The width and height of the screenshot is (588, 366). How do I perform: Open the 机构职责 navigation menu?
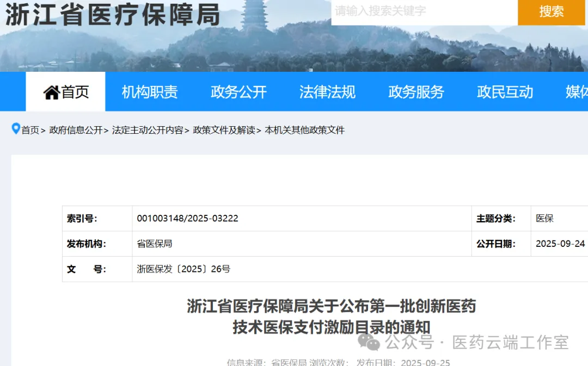(x=150, y=92)
